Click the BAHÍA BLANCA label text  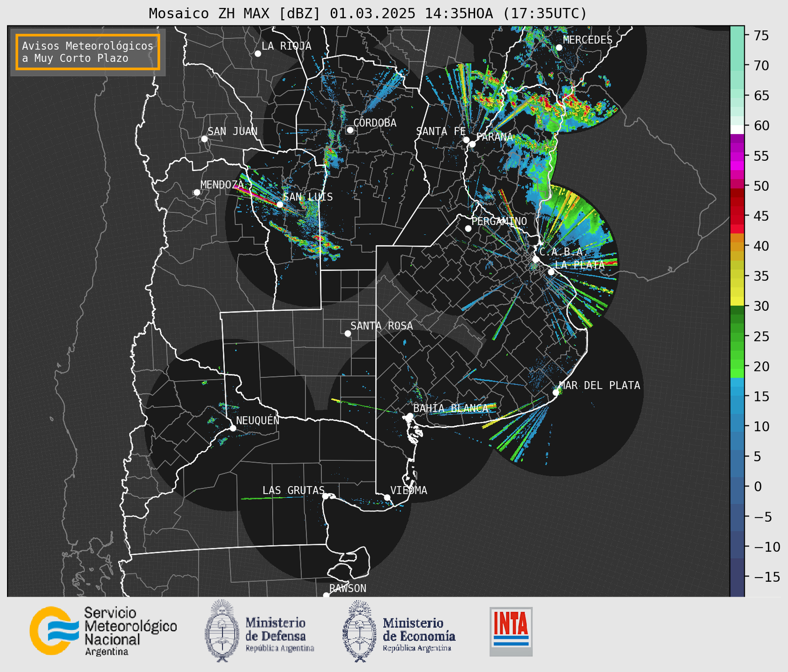(451, 408)
